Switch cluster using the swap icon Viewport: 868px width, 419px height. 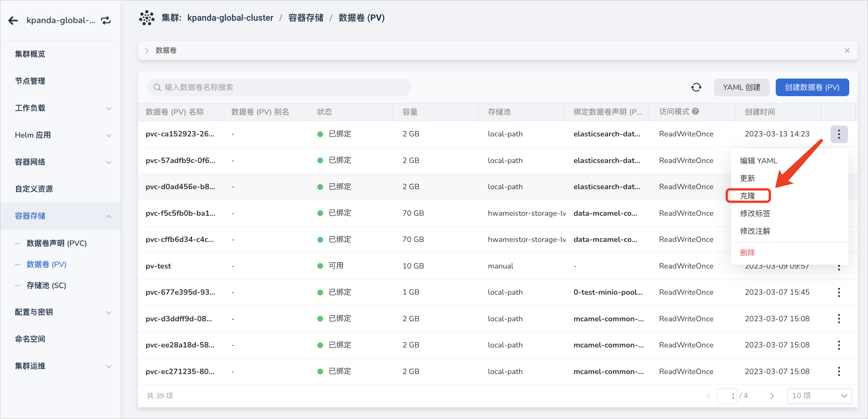click(106, 20)
